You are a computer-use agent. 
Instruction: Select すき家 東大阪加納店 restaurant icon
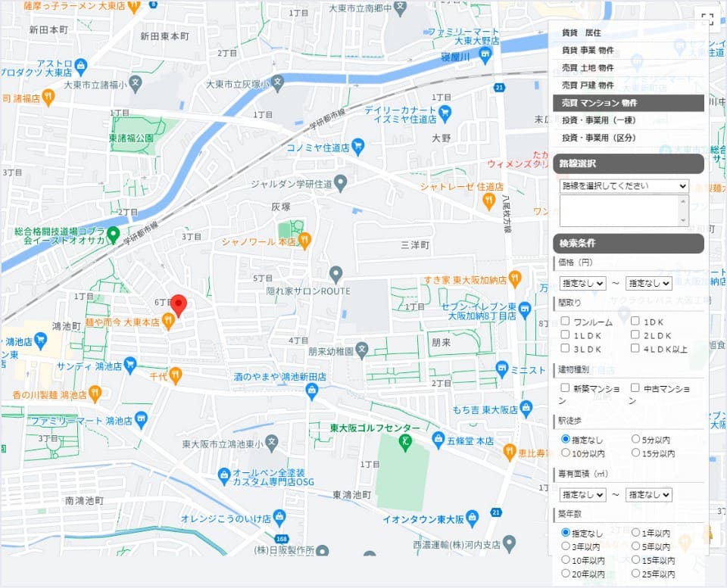click(515, 279)
